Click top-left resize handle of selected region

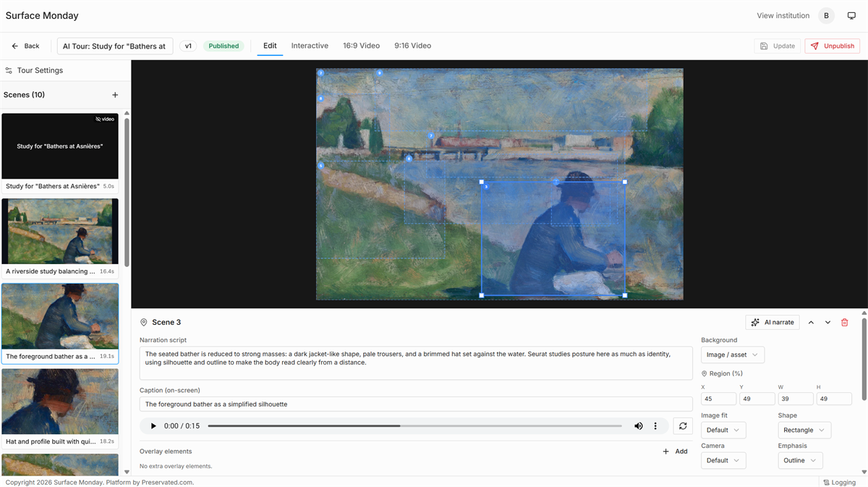(x=482, y=182)
